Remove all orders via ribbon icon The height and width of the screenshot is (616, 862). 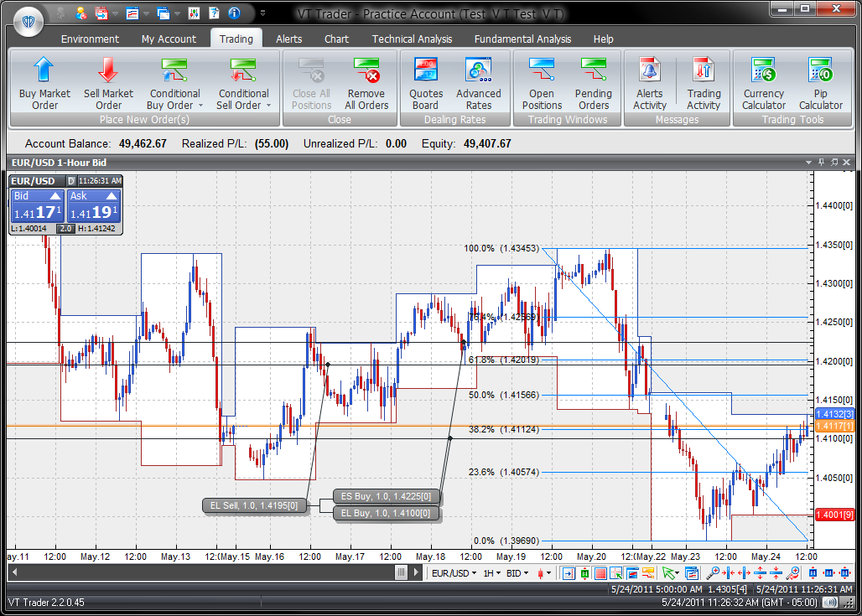366,71
